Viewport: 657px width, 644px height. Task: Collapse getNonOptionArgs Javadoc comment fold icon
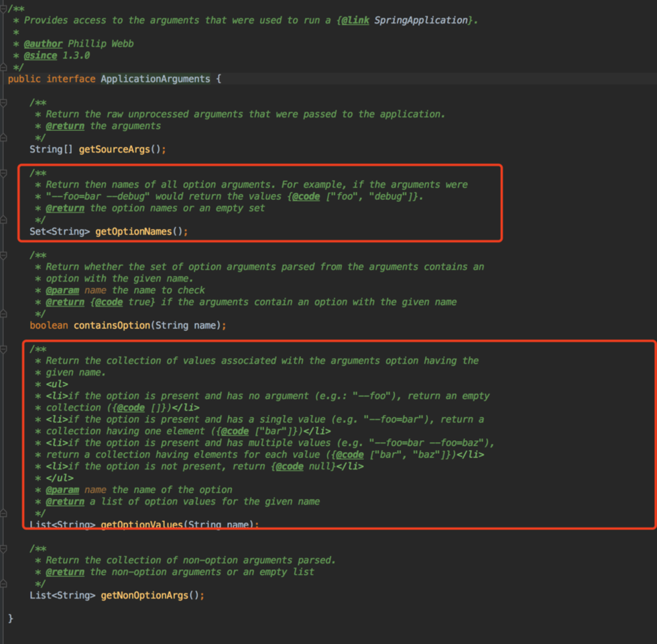(4, 548)
